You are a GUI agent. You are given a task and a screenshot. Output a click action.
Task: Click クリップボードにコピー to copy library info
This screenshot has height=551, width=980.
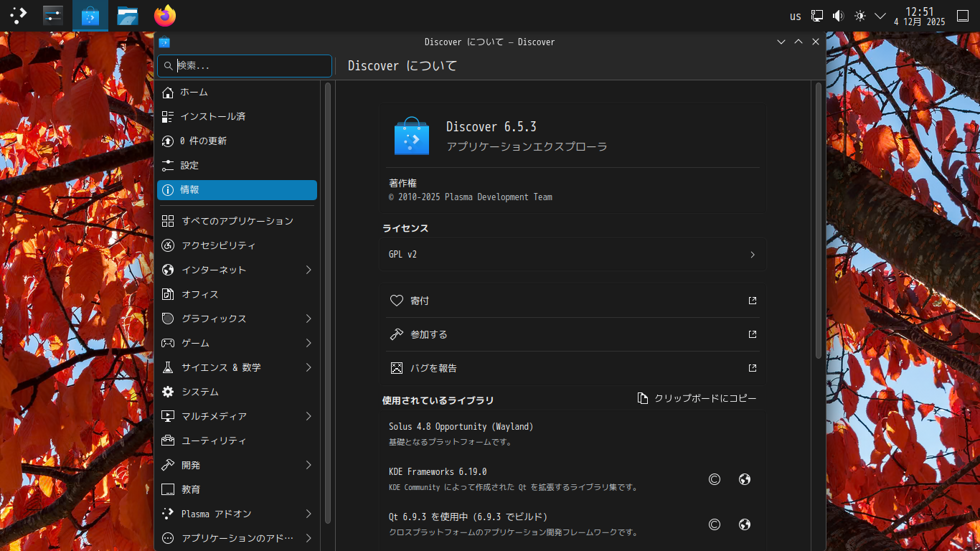697,398
